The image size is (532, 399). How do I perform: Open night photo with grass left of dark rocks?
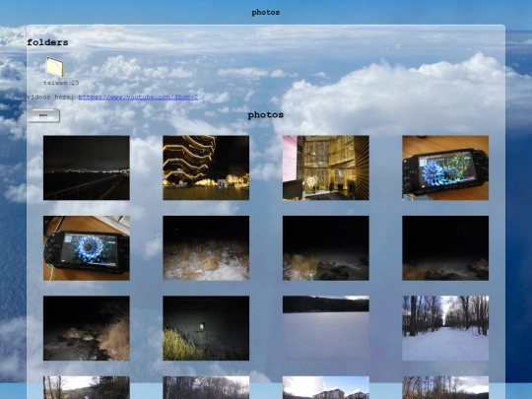click(x=326, y=248)
